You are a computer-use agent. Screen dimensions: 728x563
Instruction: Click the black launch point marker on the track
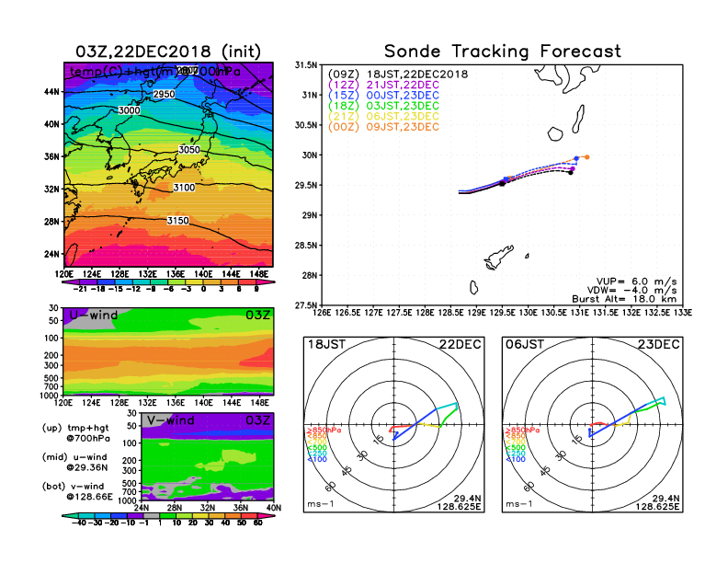pyautogui.click(x=502, y=184)
